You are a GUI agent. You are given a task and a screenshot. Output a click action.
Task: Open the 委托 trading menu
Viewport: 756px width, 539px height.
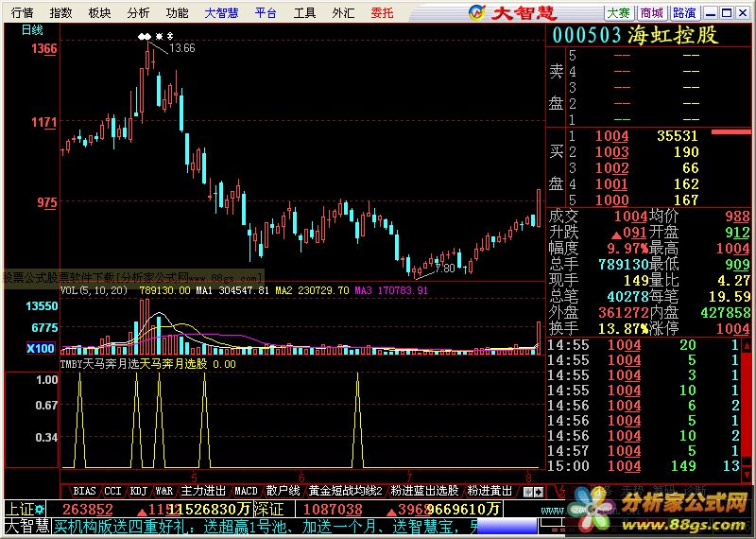coord(382,13)
